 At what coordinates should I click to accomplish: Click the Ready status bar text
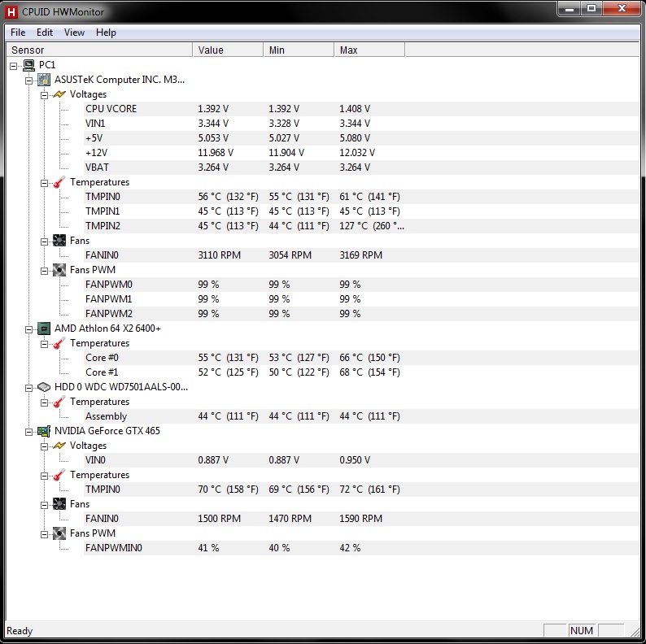[x=20, y=631]
